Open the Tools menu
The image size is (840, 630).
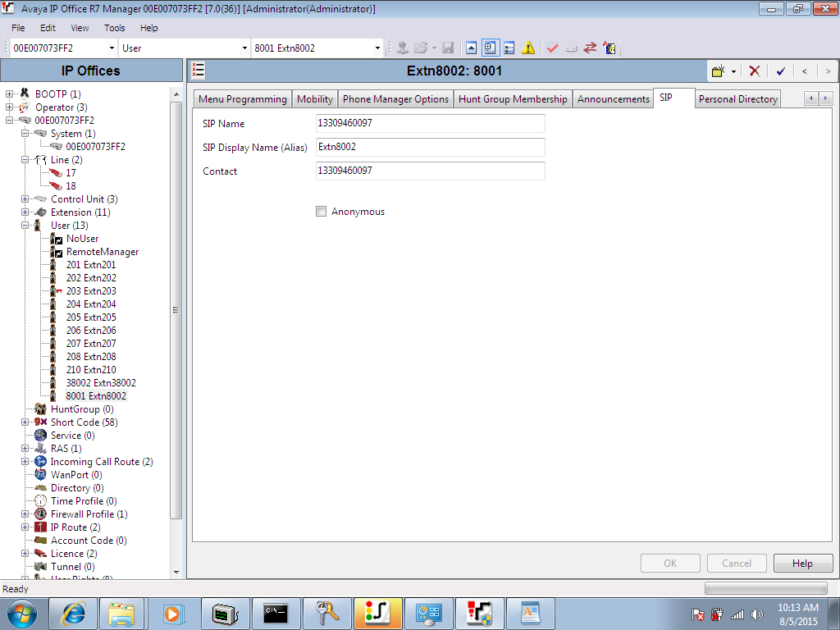point(114,28)
